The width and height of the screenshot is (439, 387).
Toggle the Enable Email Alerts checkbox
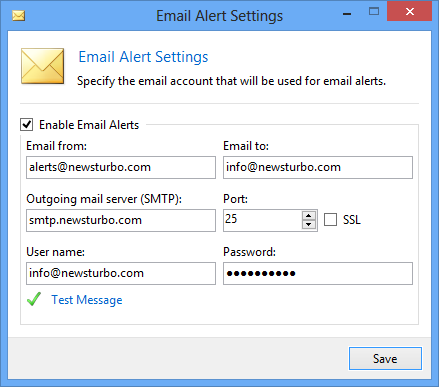coord(27,125)
